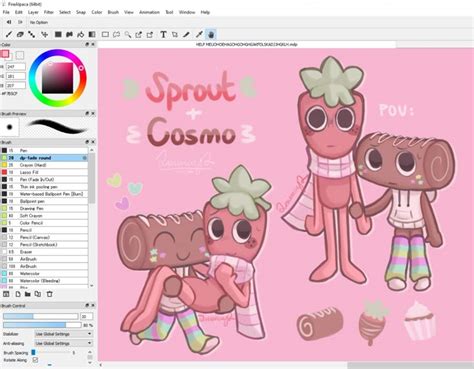The width and height of the screenshot is (474, 369).
Task: Select the Select Eraser tool
Action: 150,34
